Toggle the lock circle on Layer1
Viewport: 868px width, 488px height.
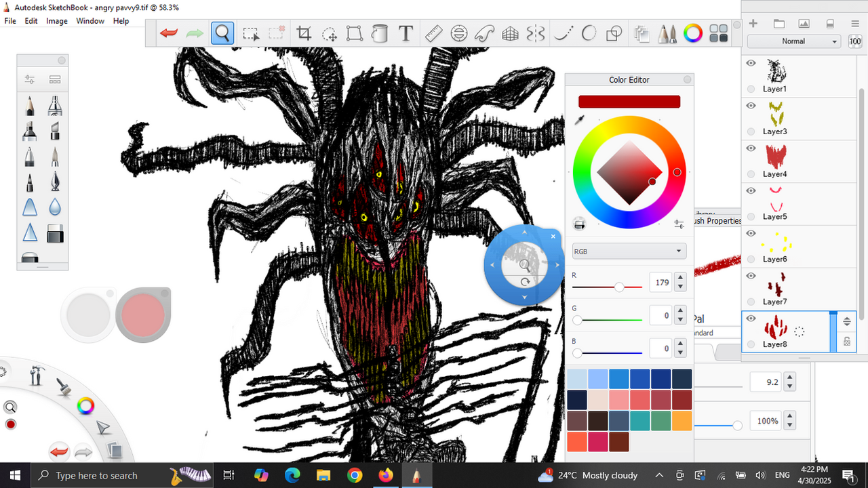click(751, 89)
